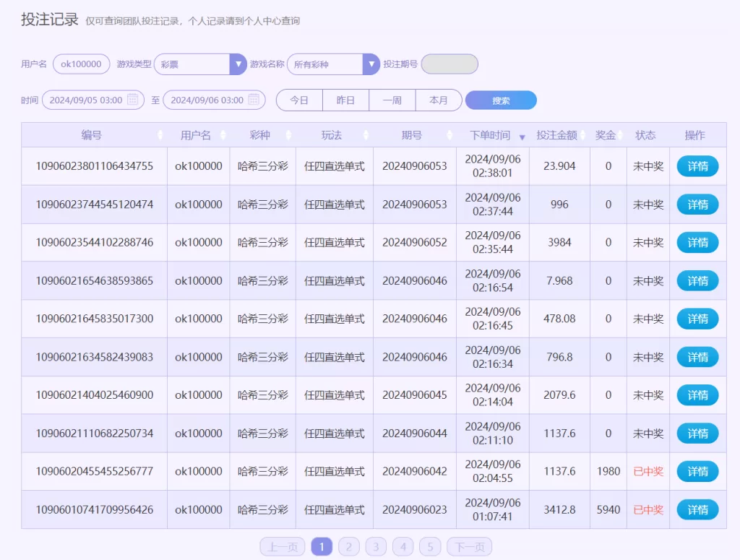Click order time 2024/09/06 02:14:04
This screenshot has width=740, height=560.
pyautogui.click(x=493, y=395)
